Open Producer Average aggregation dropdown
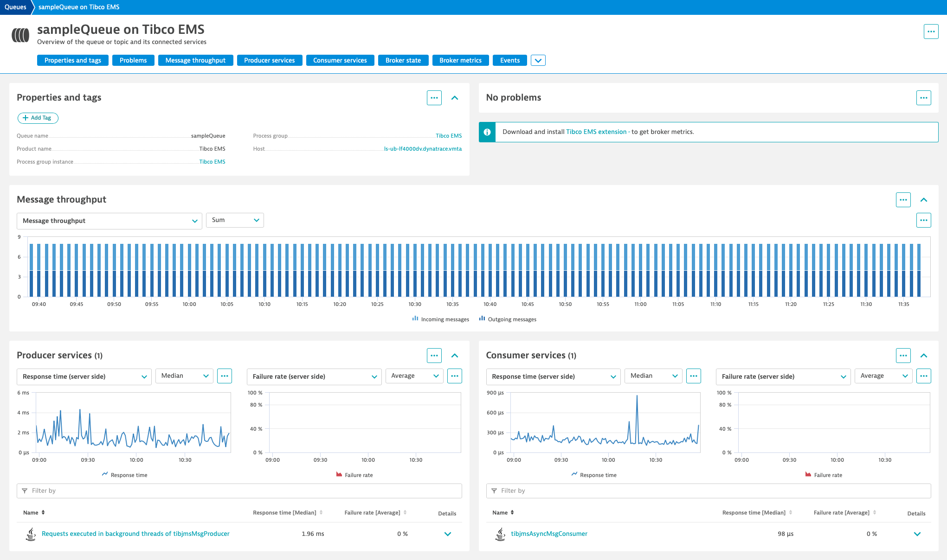This screenshot has width=947, height=560. tap(414, 376)
